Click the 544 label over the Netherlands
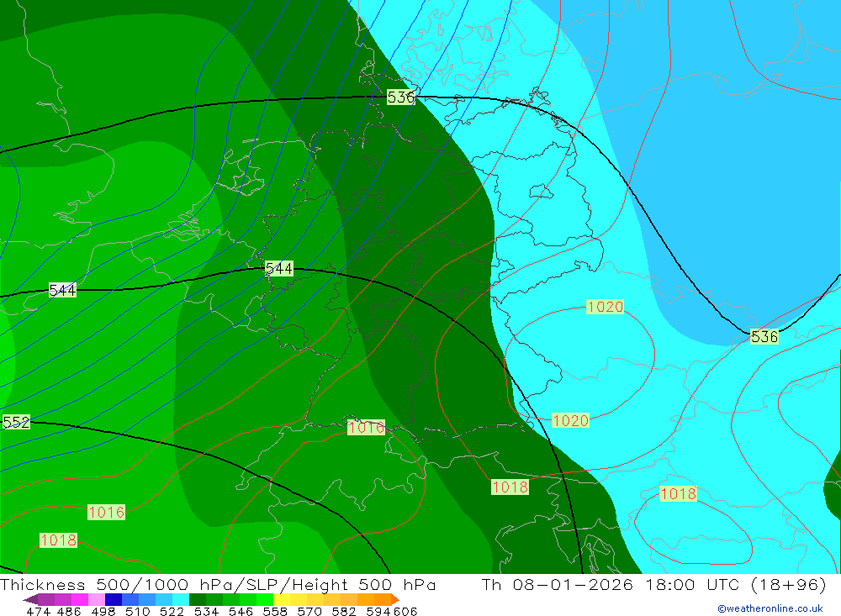The image size is (841, 616). tap(279, 269)
